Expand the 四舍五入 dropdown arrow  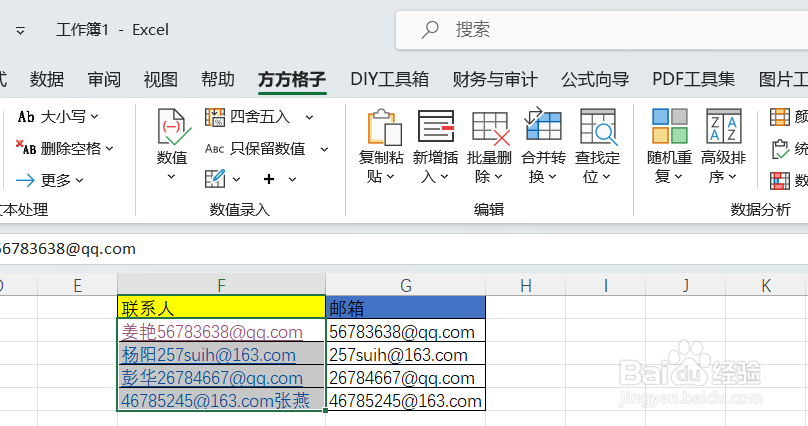(x=309, y=117)
